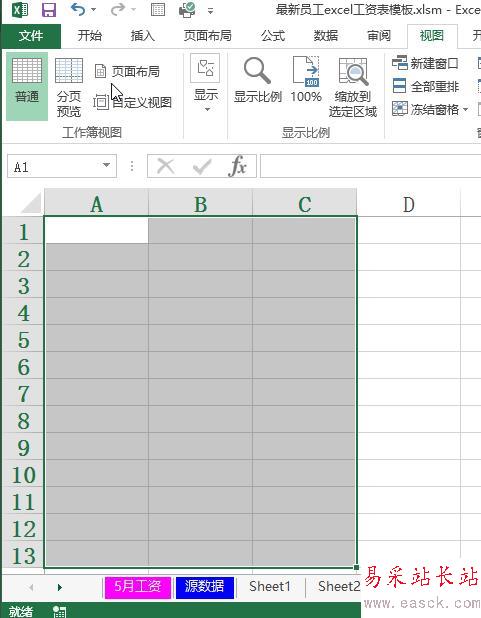This screenshot has width=481, height=618.
Task: Select row 5 header
Action: pyautogui.click(x=23, y=339)
